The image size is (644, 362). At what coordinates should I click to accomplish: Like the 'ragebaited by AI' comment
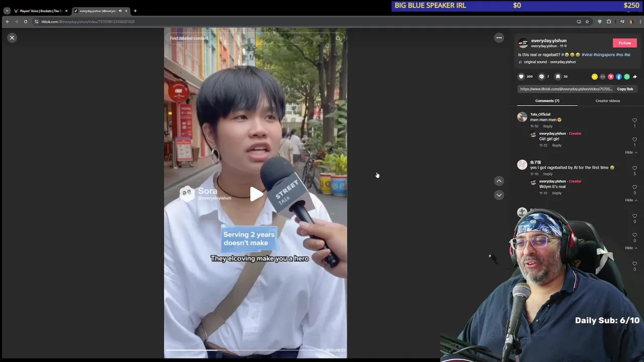[x=634, y=168]
